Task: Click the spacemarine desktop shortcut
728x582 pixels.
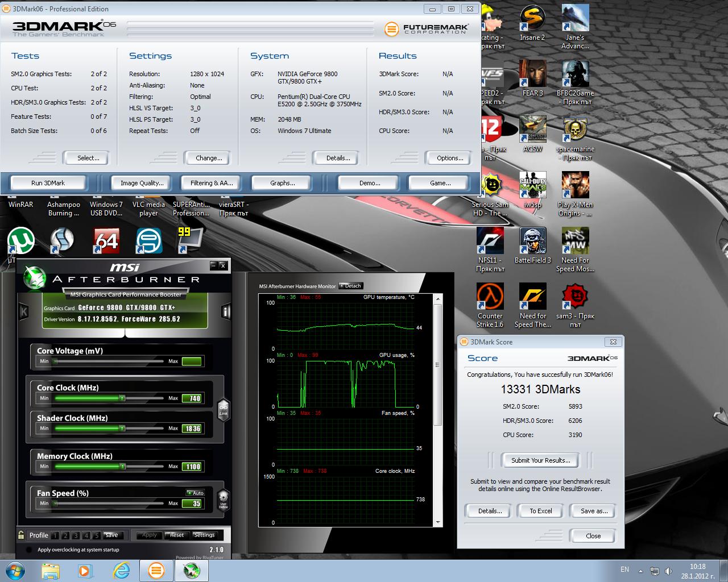Action: (x=575, y=139)
